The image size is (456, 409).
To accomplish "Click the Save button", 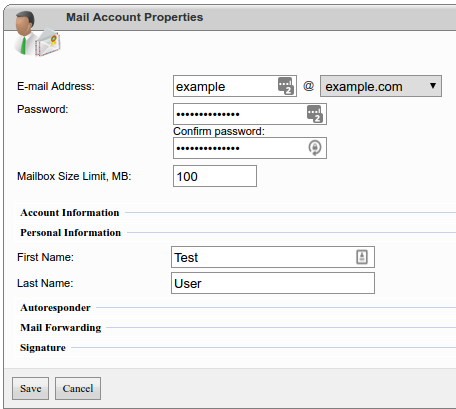I will pyautogui.click(x=30, y=388).
